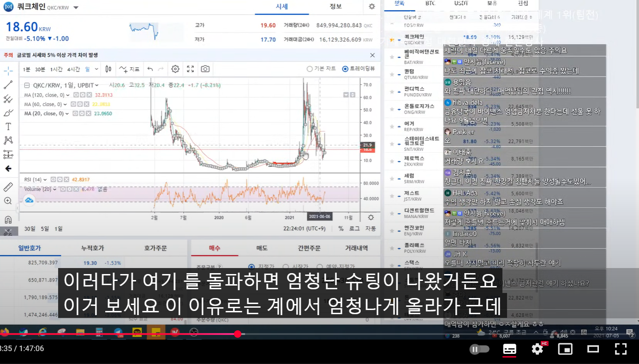Image resolution: width=639 pixels, height=364 pixels.
Task: Expand MA (120, close, 0) options
Action: [68, 95]
